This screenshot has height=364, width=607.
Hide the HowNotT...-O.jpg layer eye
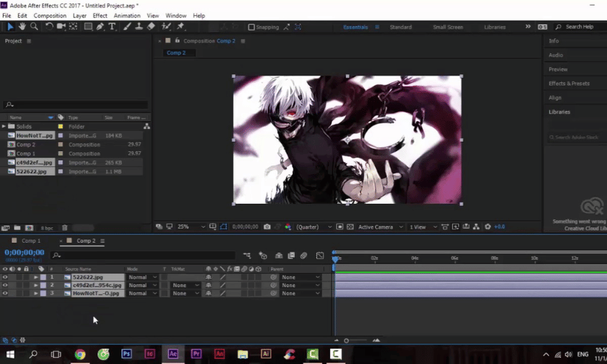tap(5, 293)
